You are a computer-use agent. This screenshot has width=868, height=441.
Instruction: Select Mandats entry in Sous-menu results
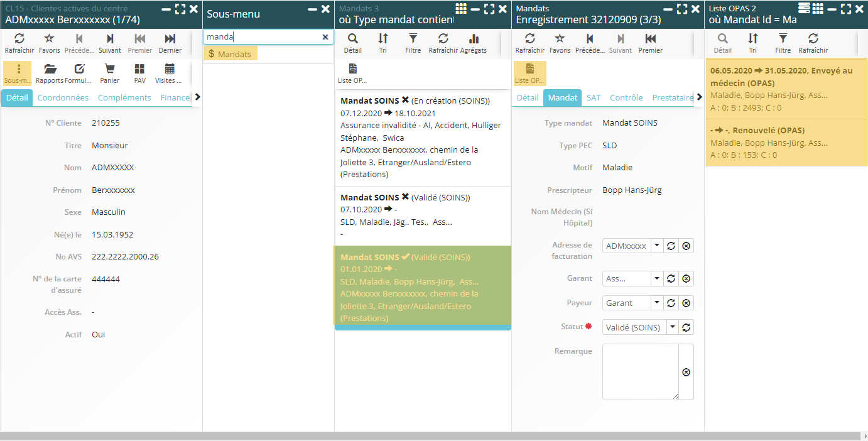click(x=231, y=54)
